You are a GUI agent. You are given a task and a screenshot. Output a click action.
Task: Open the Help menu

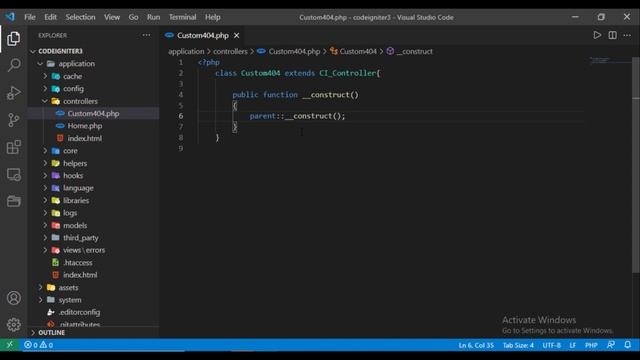tap(213, 17)
